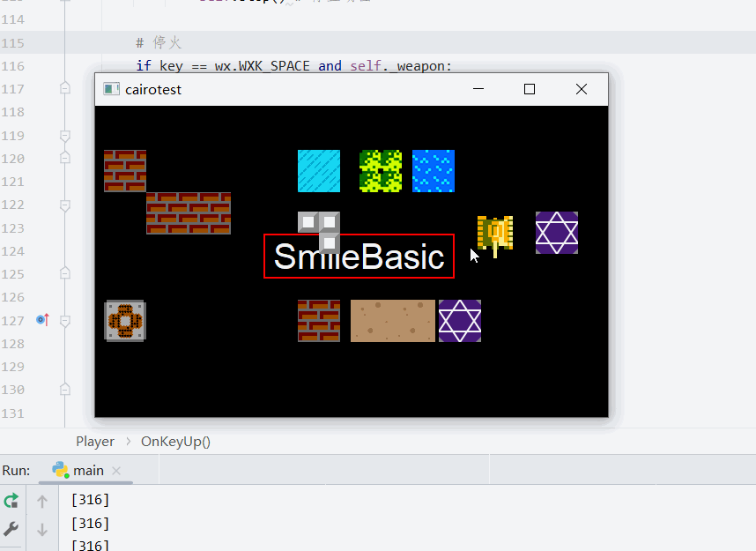The image size is (756, 551).
Task: Click the cairotest window title icon
Action: click(111, 89)
